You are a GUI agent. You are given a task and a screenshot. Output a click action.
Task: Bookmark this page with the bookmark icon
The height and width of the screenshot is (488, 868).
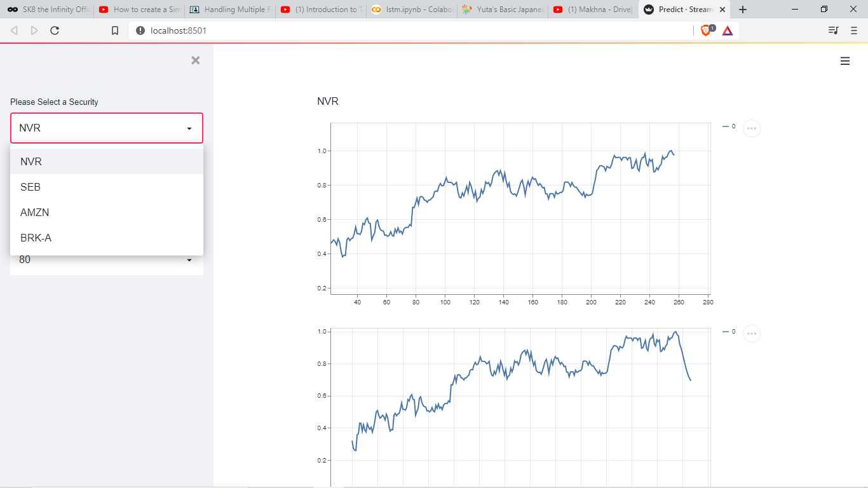115,30
